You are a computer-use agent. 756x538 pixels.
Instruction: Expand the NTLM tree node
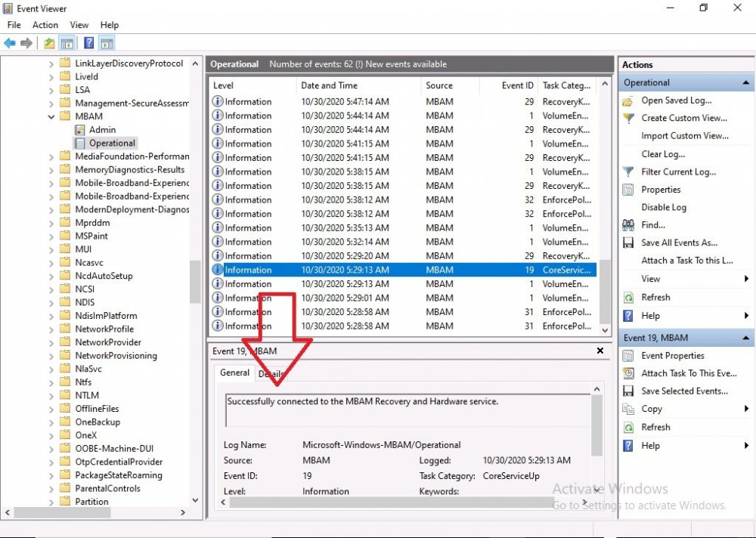51,396
